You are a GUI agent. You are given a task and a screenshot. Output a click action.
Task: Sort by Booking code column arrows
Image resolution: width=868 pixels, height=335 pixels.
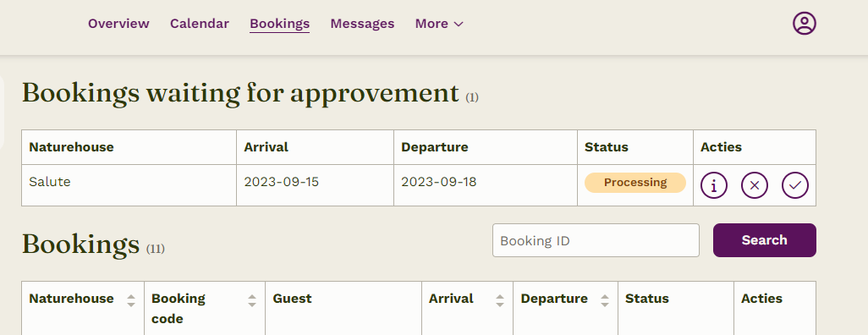point(252,300)
